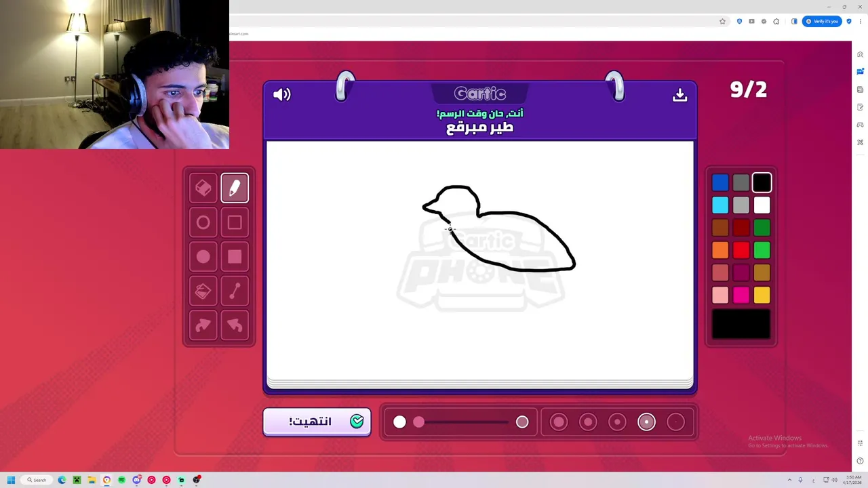868x488 pixels.
Task: Pick the bright green color swatch
Action: pyautogui.click(x=762, y=250)
